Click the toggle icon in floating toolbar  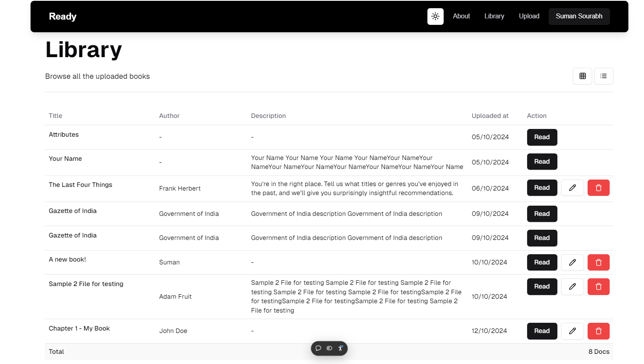(329, 348)
